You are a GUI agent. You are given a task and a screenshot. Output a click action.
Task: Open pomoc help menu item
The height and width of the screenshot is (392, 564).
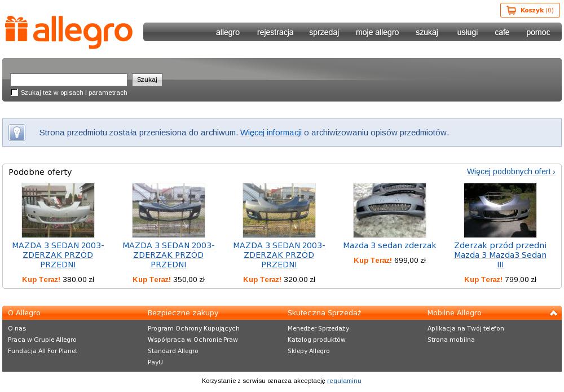coord(538,32)
